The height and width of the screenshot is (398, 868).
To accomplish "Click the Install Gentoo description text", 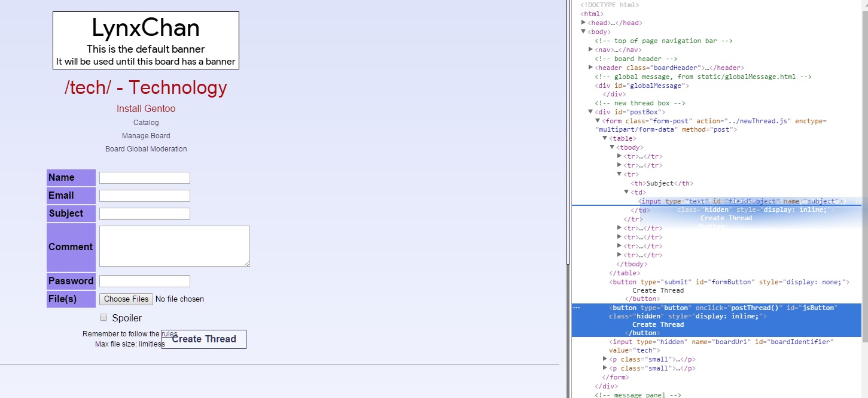I will point(146,108).
